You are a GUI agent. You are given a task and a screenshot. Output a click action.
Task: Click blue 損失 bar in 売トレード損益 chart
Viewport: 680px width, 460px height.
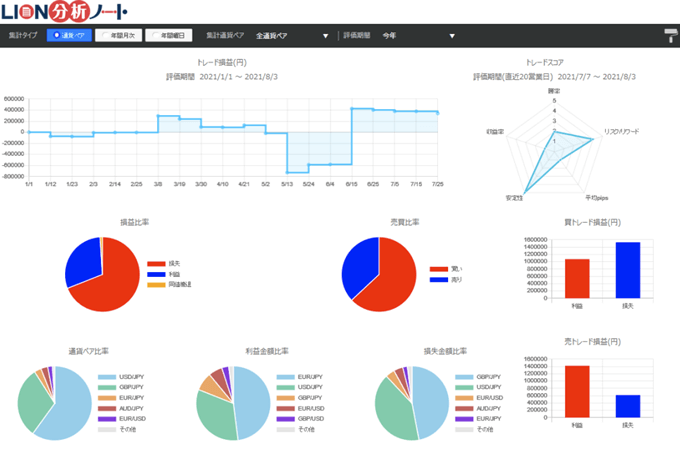pyautogui.click(x=628, y=406)
